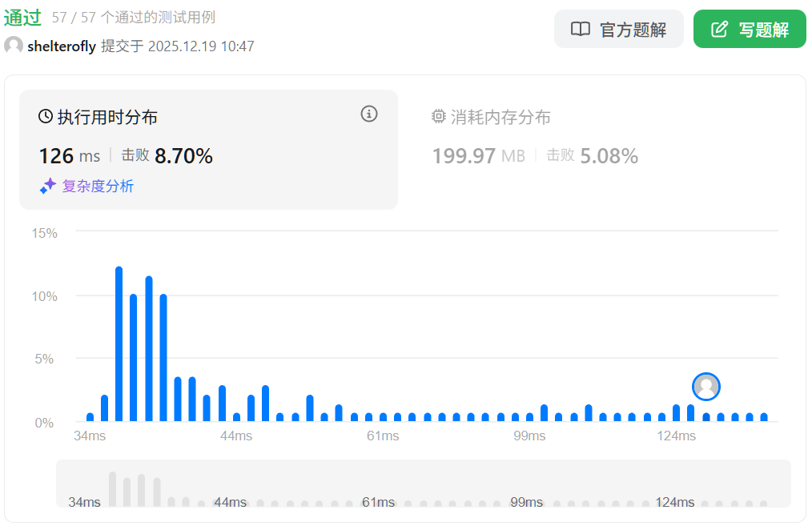Visit the shelterofly username link
Image resolution: width=812 pixels, height=526 pixels.
tap(62, 46)
